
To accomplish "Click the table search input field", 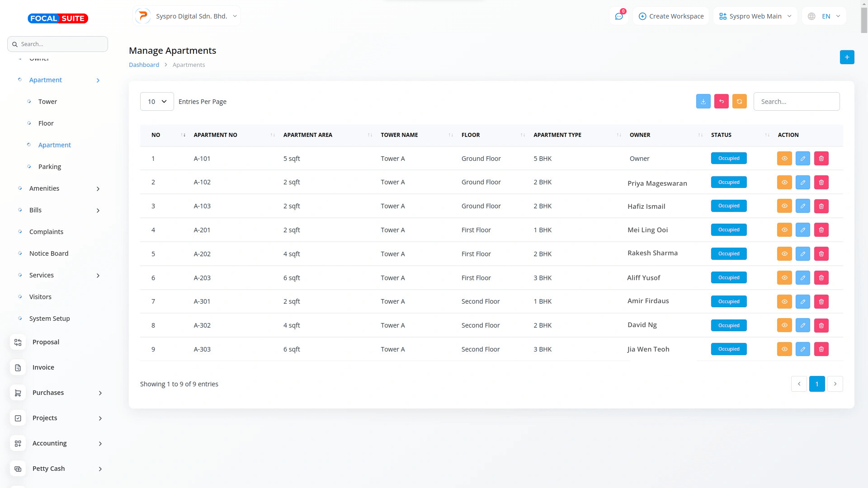I will click(x=796, y=102).
